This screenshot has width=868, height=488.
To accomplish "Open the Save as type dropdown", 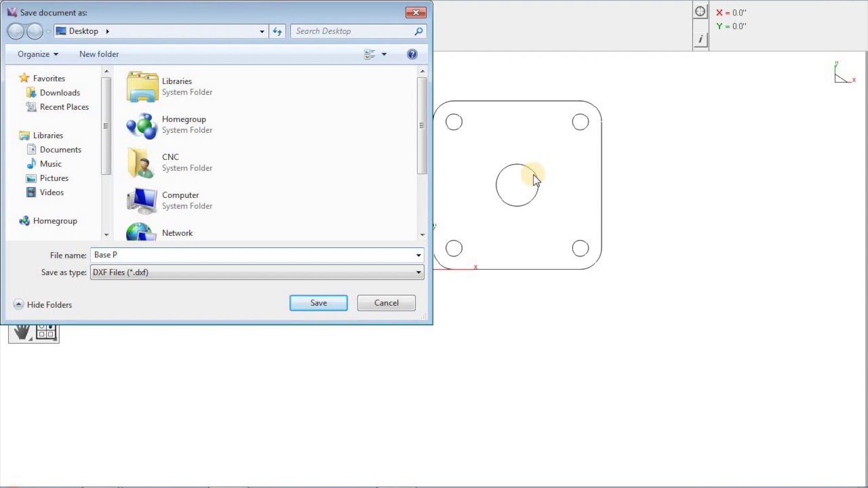I will tap(418, 272).
